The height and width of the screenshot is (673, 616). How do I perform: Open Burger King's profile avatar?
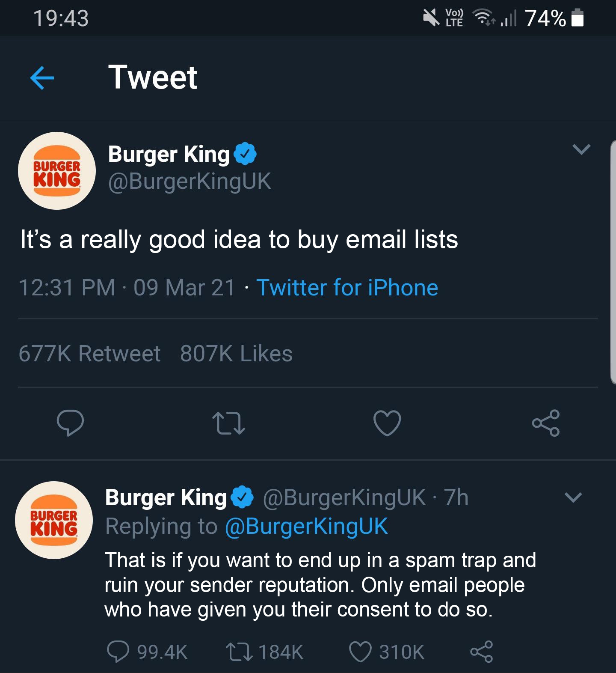click(56, 171)
